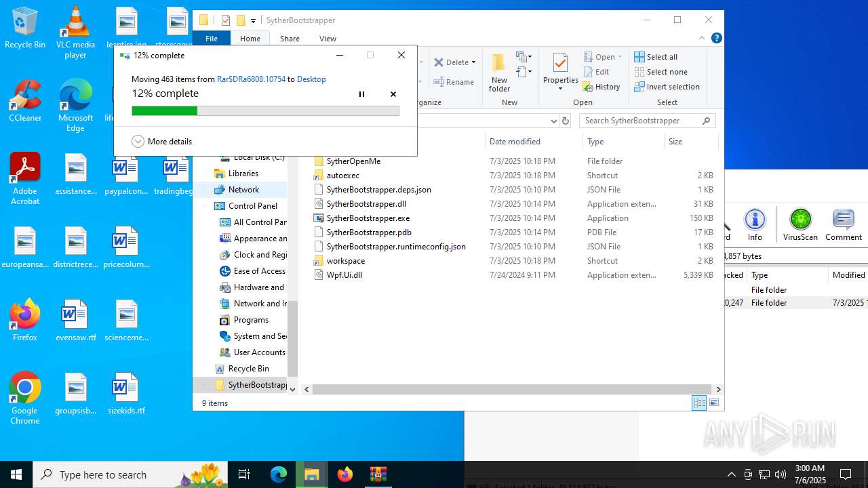Open Task View on taskbar
This screenshot has width=868, height=488.
pos(244,474)
